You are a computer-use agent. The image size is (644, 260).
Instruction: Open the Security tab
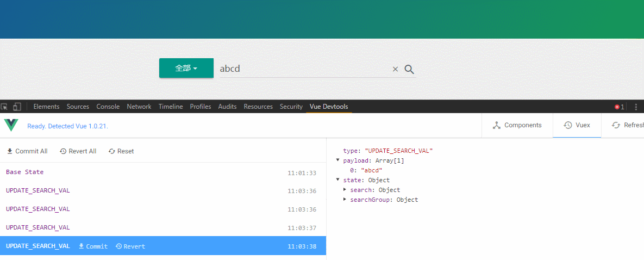click(291, 107)
